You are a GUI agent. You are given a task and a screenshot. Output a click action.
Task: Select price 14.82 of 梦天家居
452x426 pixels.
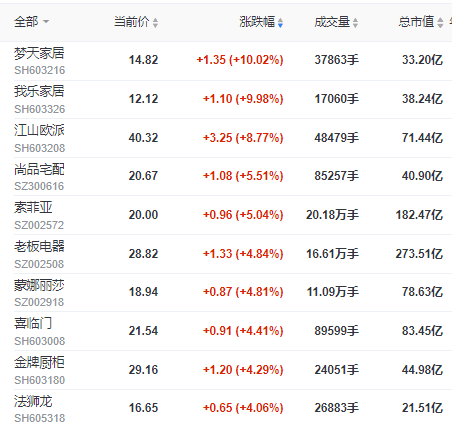click(x=143, y=60)
